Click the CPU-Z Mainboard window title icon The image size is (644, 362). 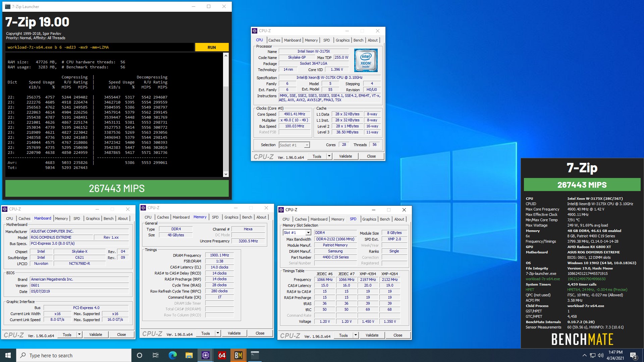pos(5,209)
